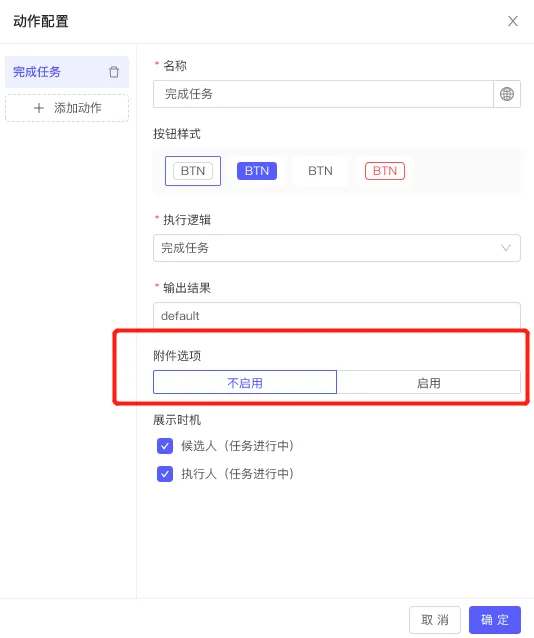
Task: Uncheck 候选人（任务进行中）checkbox
Action: (165, 446)
